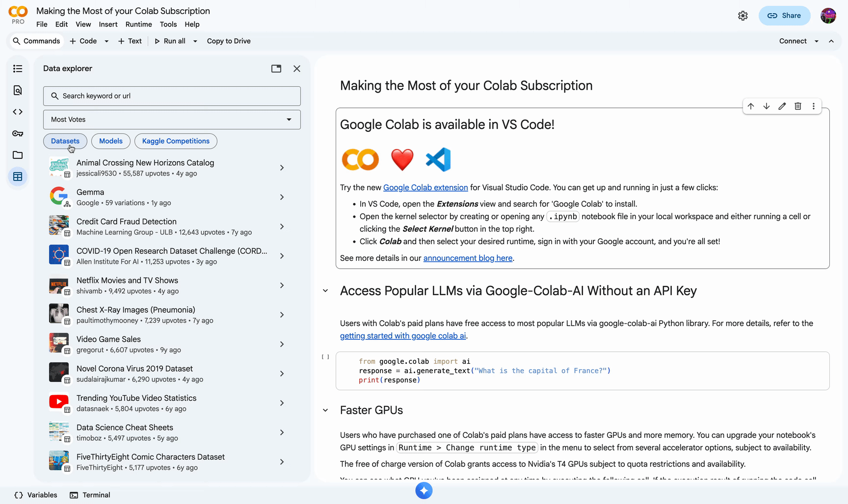Click the notebook title text
848x504 pixels.
pos(123,11)
